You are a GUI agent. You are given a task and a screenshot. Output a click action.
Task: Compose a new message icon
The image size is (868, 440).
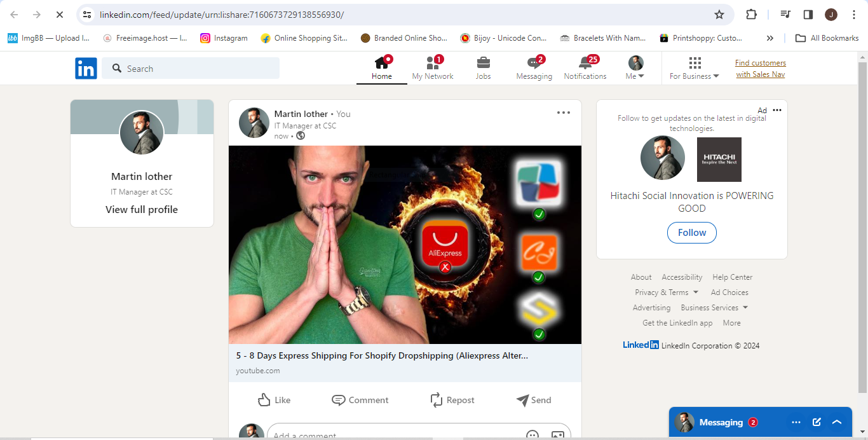[817, 422]
